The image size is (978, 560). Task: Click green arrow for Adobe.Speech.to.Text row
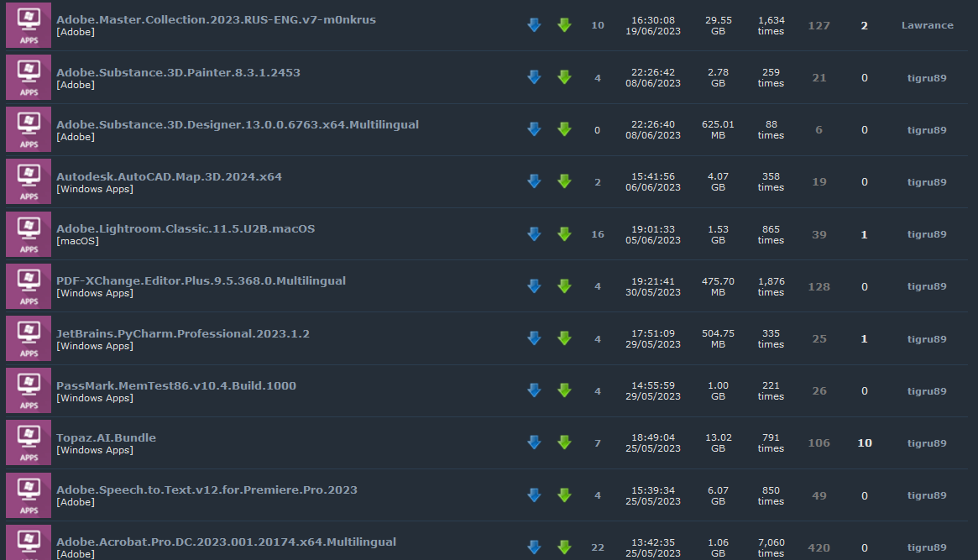tap(564, 495)
